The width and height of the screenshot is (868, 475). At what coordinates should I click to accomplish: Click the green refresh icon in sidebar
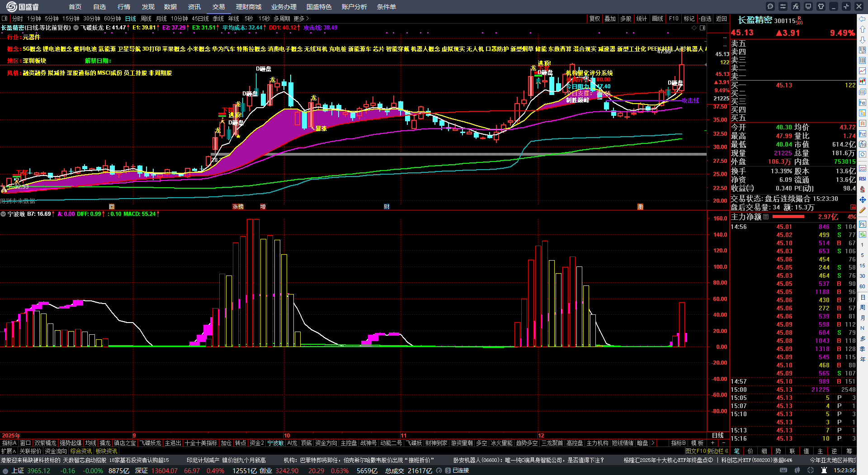(863, 234)
